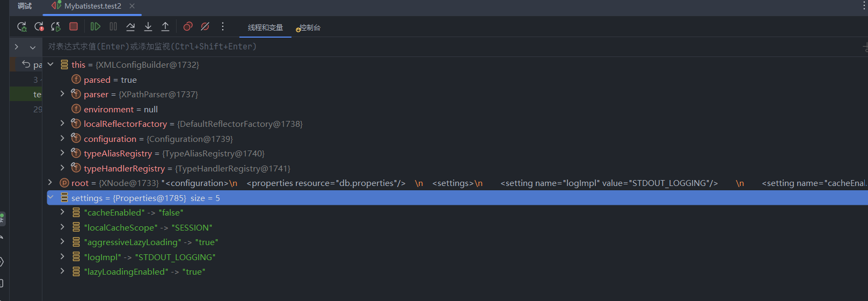Image resolution: width=868 pixels, height=301 pixels.
Task: Expand the "cacheEnabled" entry
Action: click(62, 212)
